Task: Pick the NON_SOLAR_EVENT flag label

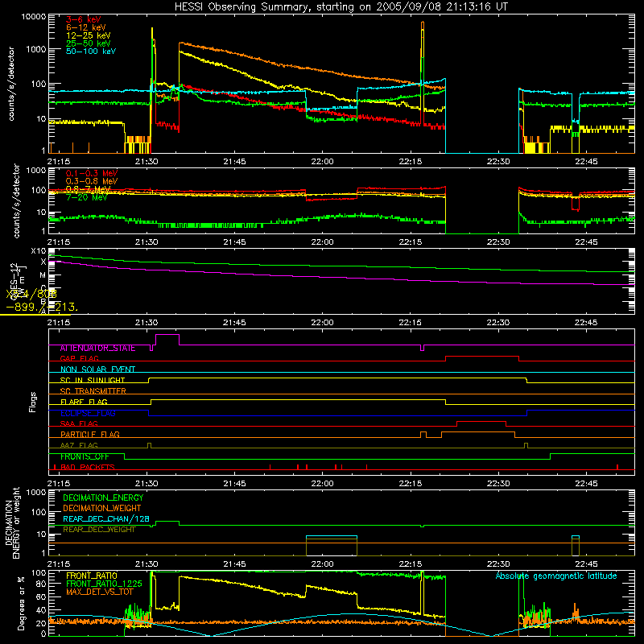Action: tap(97, 369)
